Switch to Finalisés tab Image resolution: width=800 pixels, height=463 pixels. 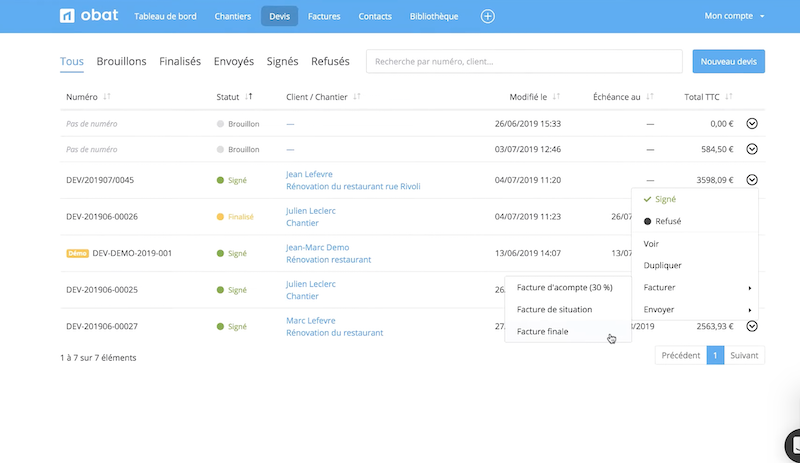click(x=180, y=61)
